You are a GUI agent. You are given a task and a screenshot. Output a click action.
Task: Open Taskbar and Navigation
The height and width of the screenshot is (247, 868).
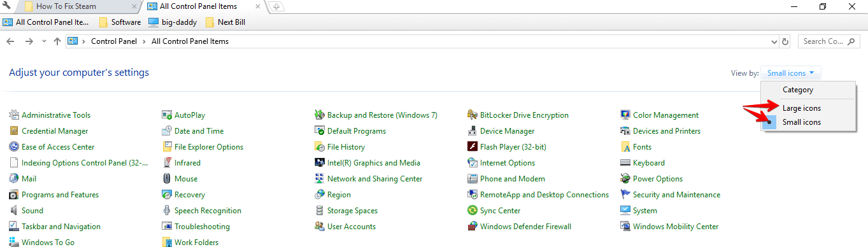[61, 227]
